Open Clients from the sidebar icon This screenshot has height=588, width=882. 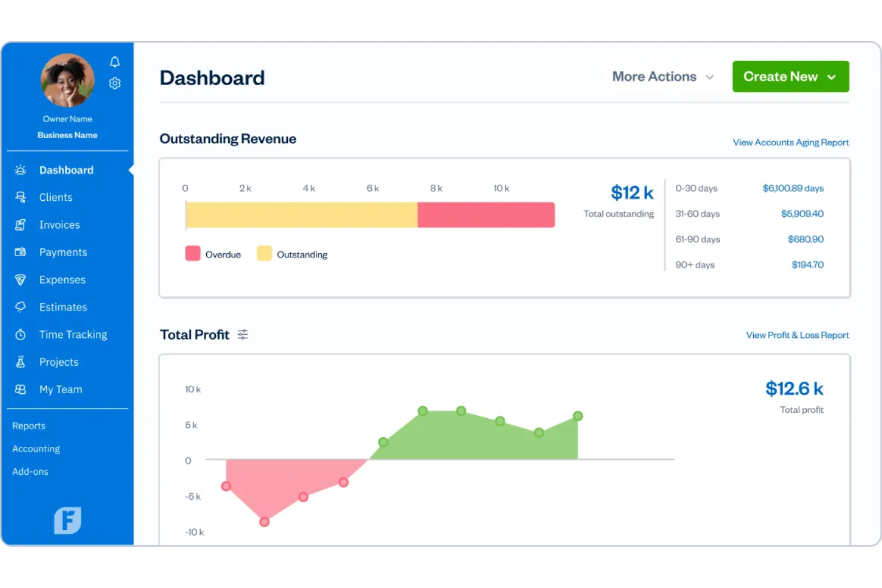click(20, 197)
